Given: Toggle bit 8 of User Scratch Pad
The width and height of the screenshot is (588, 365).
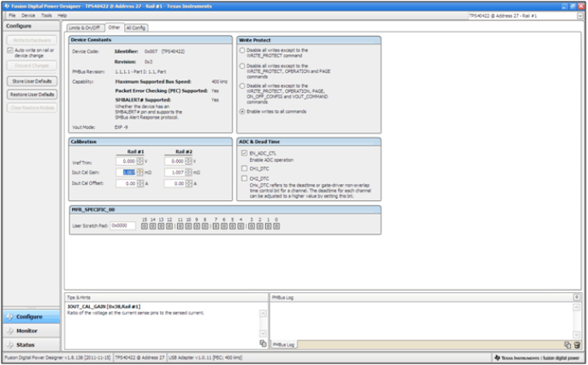Looking at the screenshot, I should [x=205, y=227].
